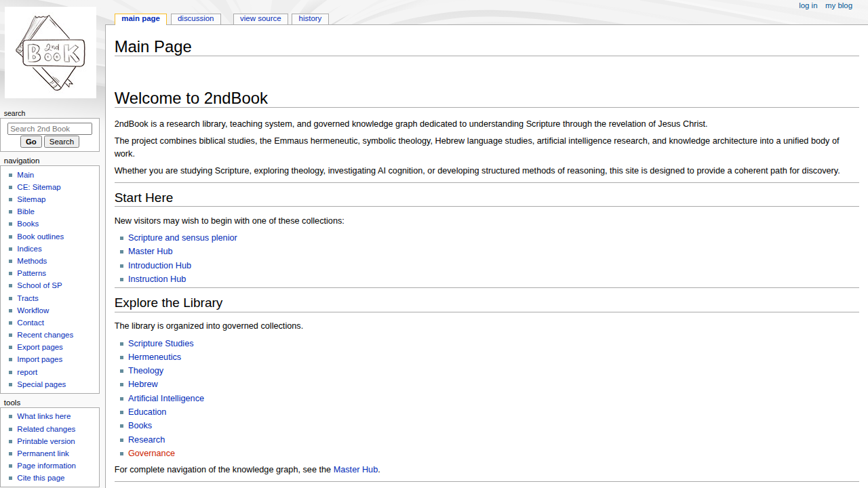Open Introduction Hub link
The height and width of the screenshot is (488, 868).
pyautogui.click(x=159, y=266)
